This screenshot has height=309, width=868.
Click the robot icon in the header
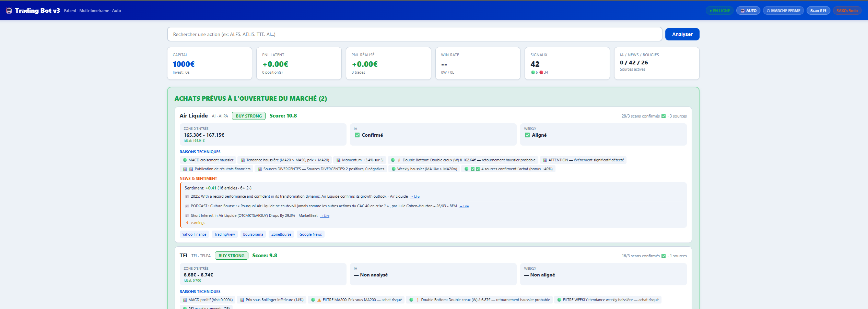coord(9,10)
